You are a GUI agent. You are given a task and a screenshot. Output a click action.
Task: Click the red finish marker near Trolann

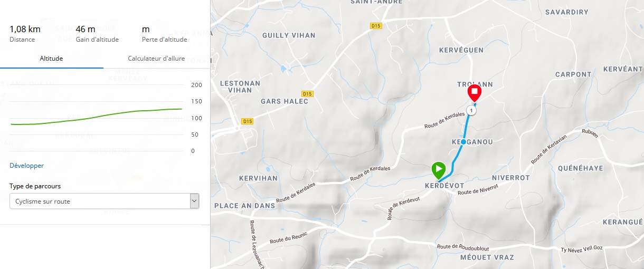click(x=475, y=93)
